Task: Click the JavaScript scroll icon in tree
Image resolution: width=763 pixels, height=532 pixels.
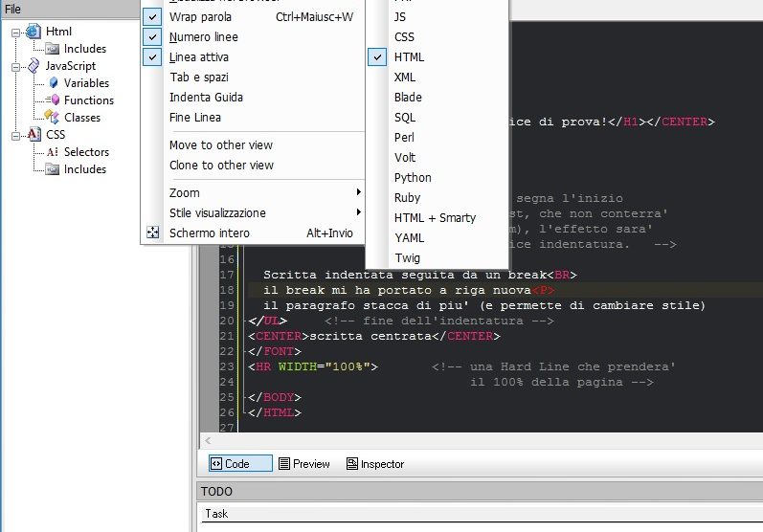Action: [34, 66]
